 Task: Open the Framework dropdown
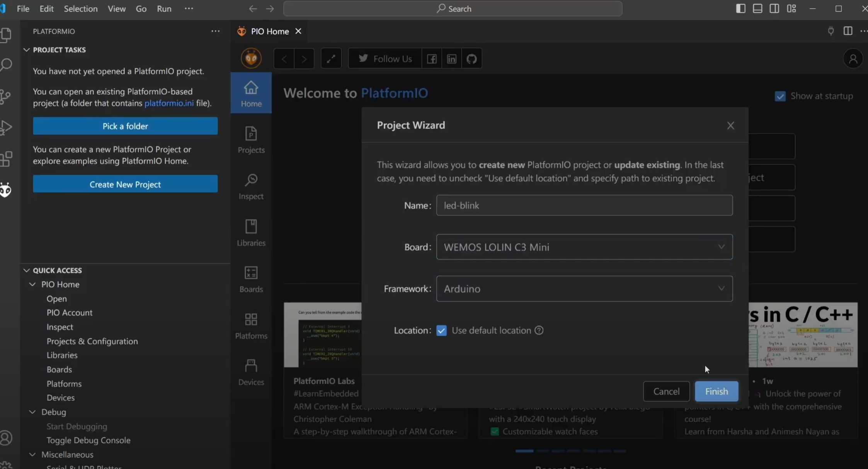click(x=721, y=288)
